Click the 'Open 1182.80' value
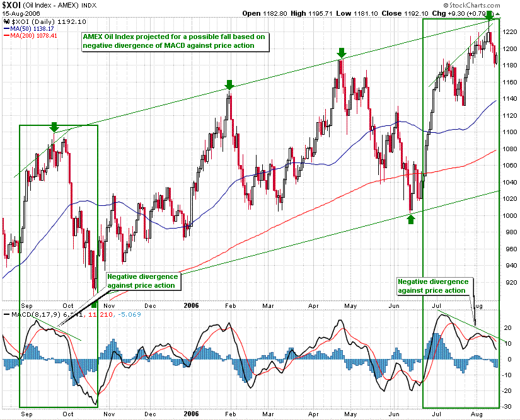Viewport: 520px width, 420px height. pyautogui.click(x=265, y=14)
